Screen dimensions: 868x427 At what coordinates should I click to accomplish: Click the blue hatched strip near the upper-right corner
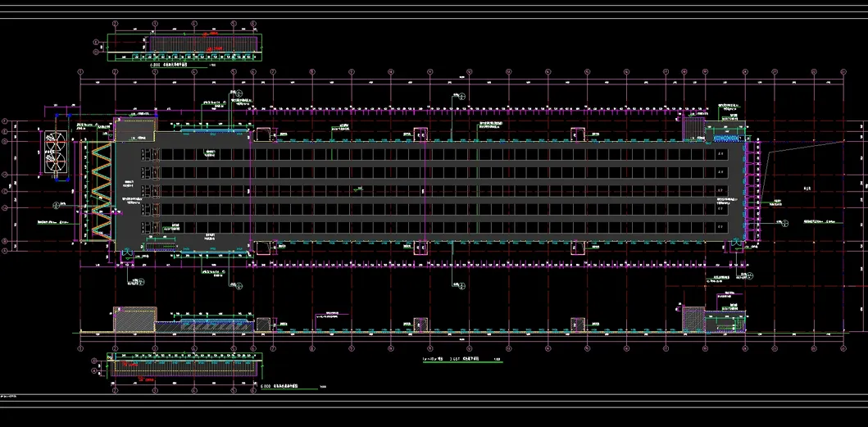(x=729, y=138)
